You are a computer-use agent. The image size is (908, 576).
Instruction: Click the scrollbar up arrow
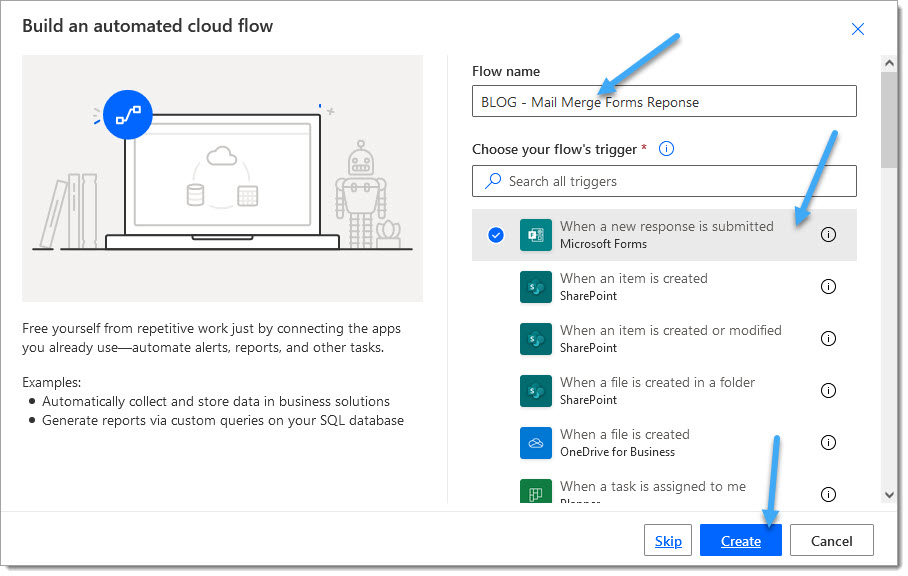coord(889,63)
